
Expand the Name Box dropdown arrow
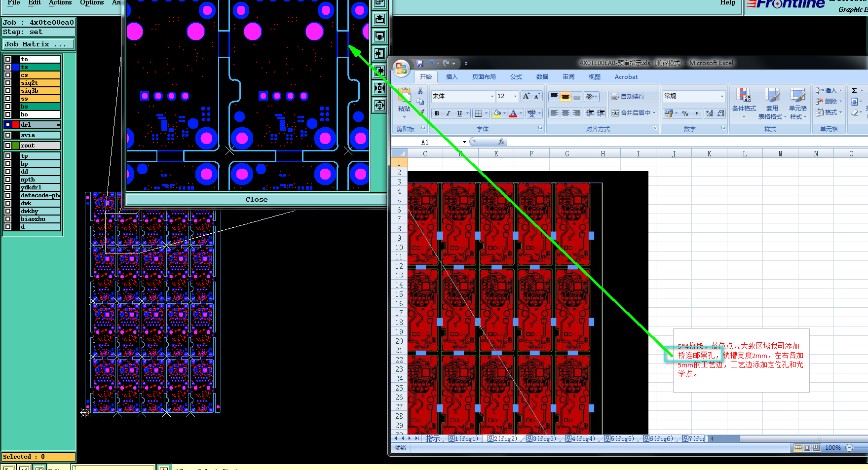(464, 142)
